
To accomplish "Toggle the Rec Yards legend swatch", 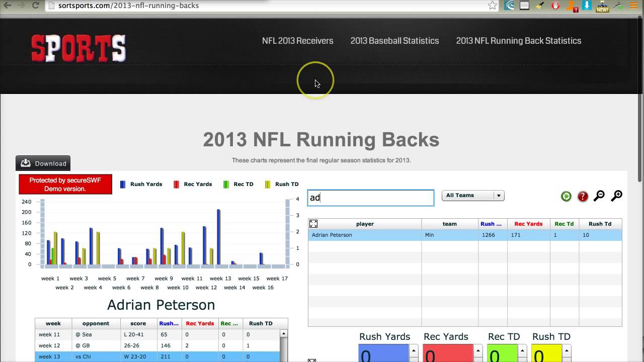I will click(x=176, y=185).
